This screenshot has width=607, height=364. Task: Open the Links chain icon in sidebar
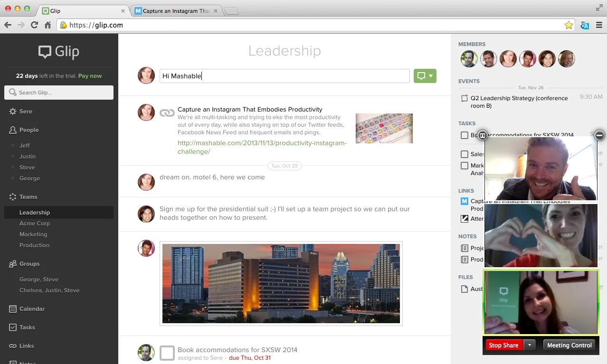(x=13, y=346)
